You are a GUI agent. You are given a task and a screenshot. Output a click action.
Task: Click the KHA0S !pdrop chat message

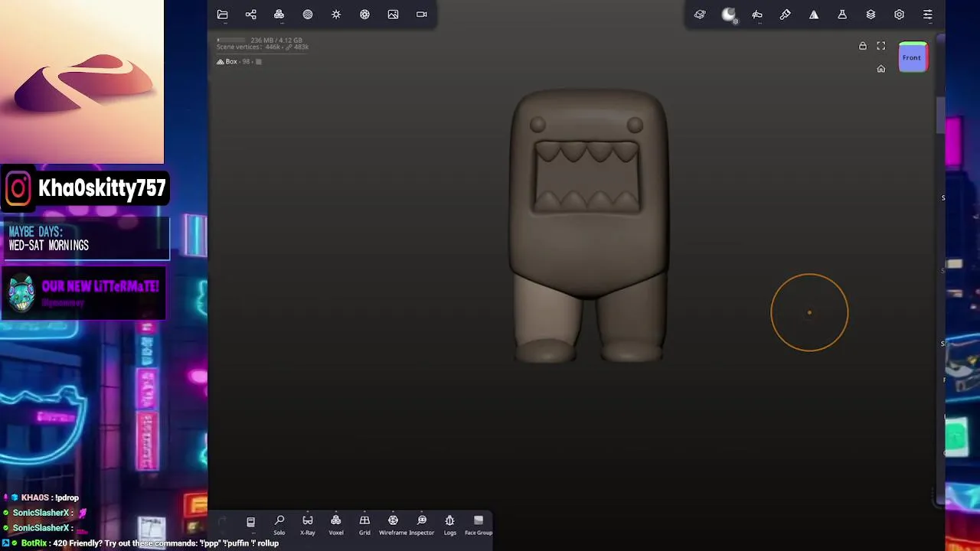click(42, 497)
